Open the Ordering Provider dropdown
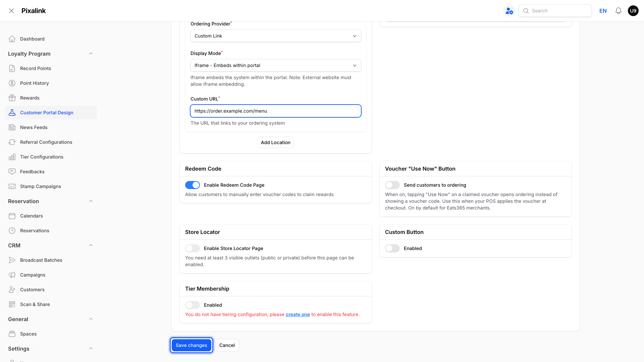The width and height of the screenshot is (644, 362). (x=276, y=36)
